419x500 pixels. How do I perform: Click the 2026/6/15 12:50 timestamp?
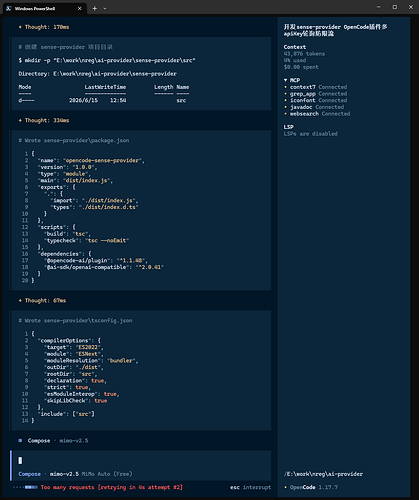pos(97,100)
